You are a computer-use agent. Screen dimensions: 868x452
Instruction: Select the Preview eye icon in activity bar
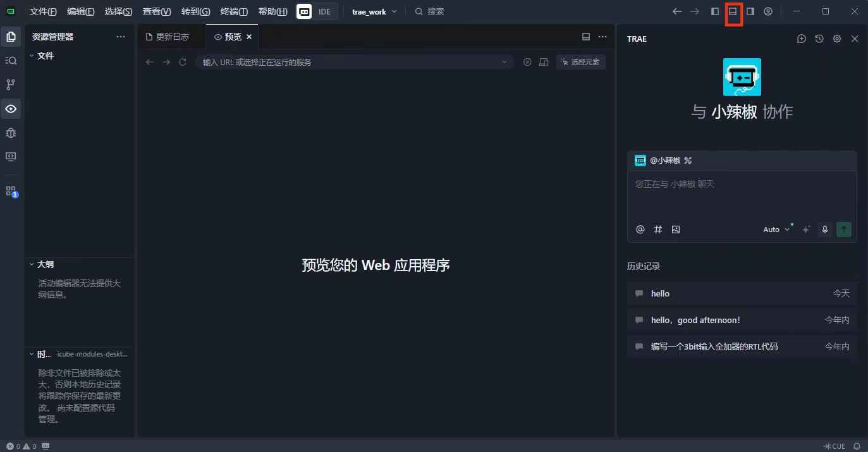click(x=11, y=109)
